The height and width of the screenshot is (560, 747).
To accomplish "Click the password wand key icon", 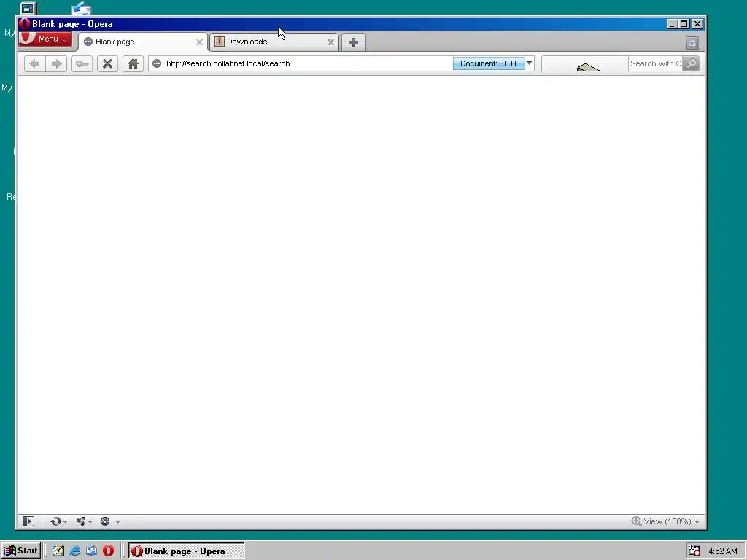I will click(x=82, y=64).
